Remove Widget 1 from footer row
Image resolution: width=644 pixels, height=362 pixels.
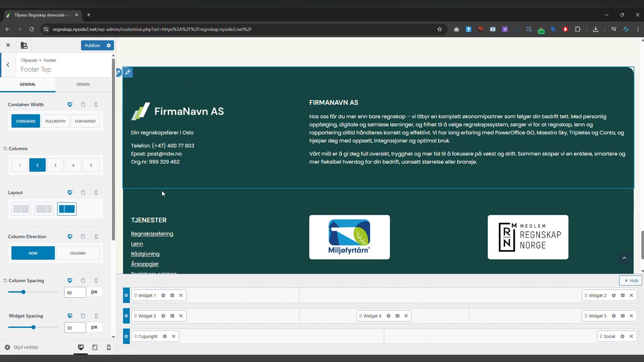pyautogui.click(x=181, y=295)
